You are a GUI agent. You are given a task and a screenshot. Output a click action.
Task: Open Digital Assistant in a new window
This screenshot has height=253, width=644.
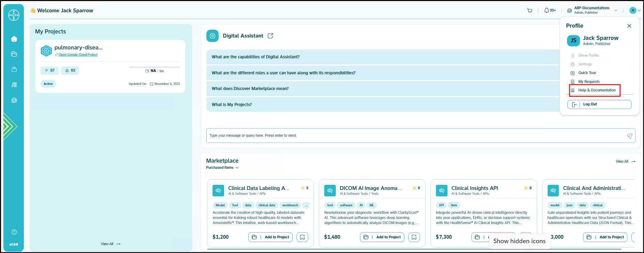pyautogui.click(x=270, y=36)
